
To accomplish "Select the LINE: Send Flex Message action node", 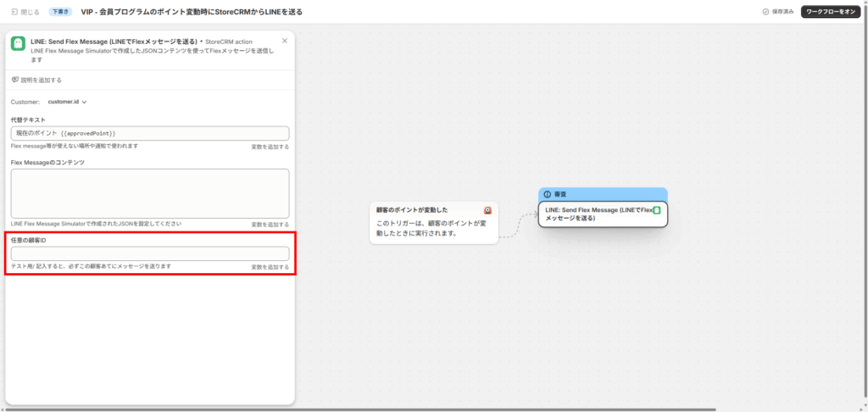I will point(602,214).
